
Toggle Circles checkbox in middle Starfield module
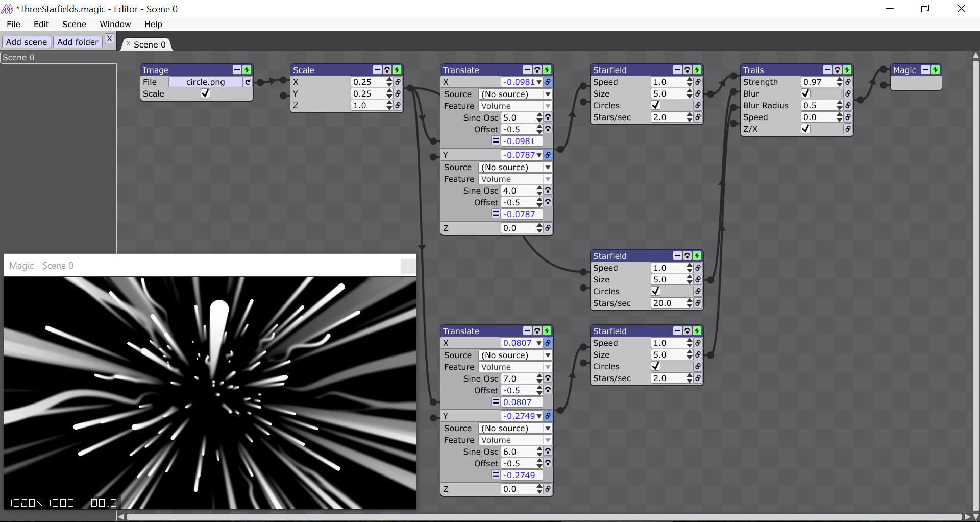pyautogui.click(x=656, y=291)
